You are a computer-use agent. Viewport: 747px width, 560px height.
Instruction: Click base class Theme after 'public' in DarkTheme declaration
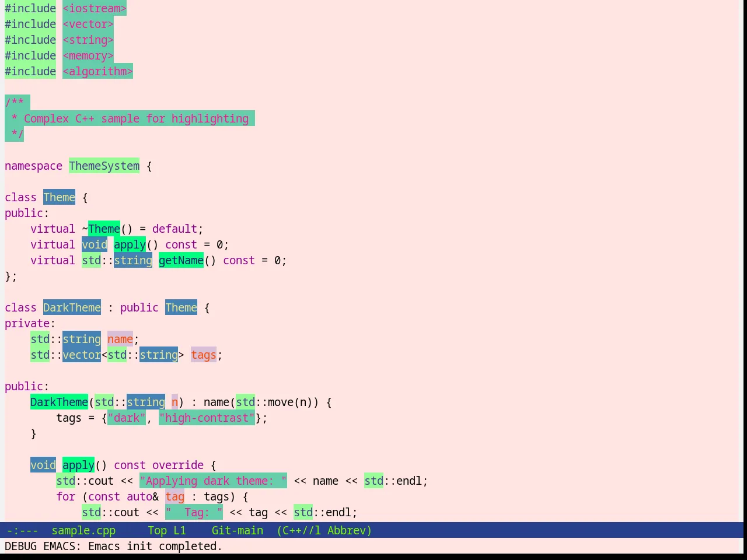click(181, 307)
